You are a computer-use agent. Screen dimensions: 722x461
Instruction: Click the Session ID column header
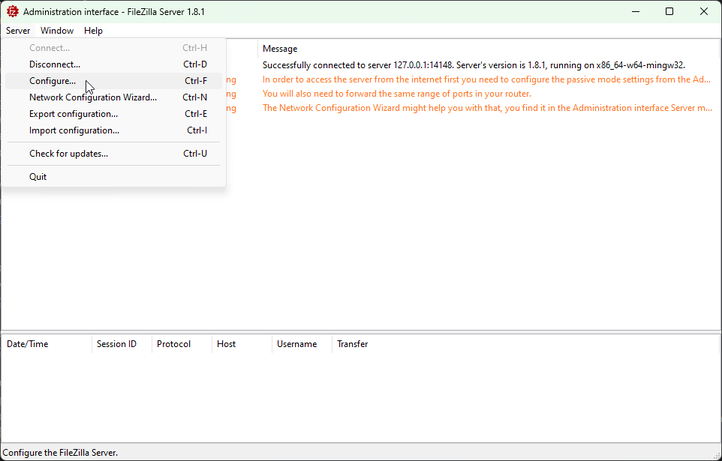coord(122,344)
